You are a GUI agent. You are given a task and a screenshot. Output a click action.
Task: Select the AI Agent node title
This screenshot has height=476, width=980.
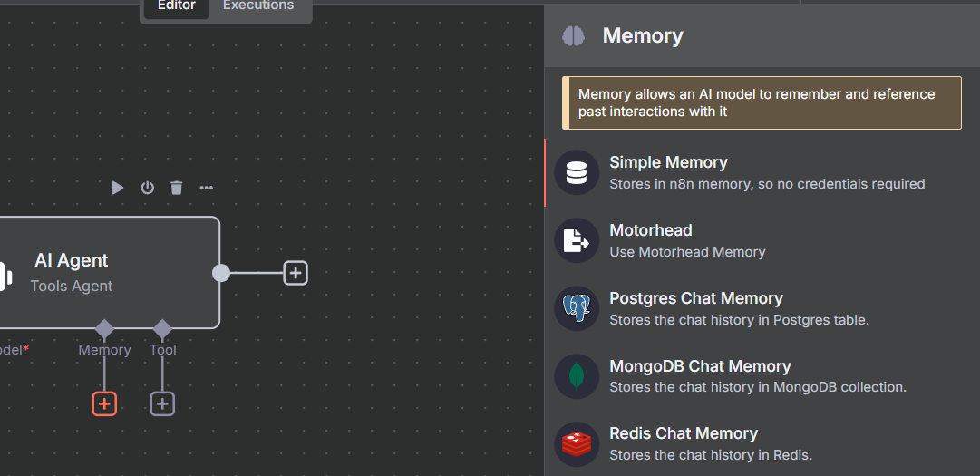click(x=72, y=260)
